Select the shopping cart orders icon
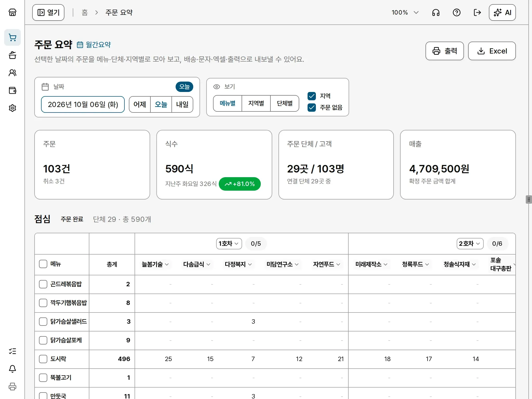The height and width of the screenshot is (399, 532). (12, 37)
